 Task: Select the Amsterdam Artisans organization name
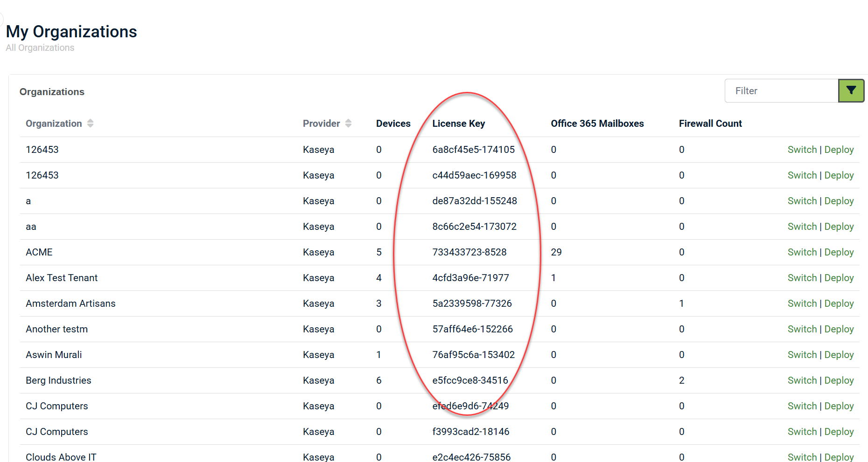pos(70,303)
